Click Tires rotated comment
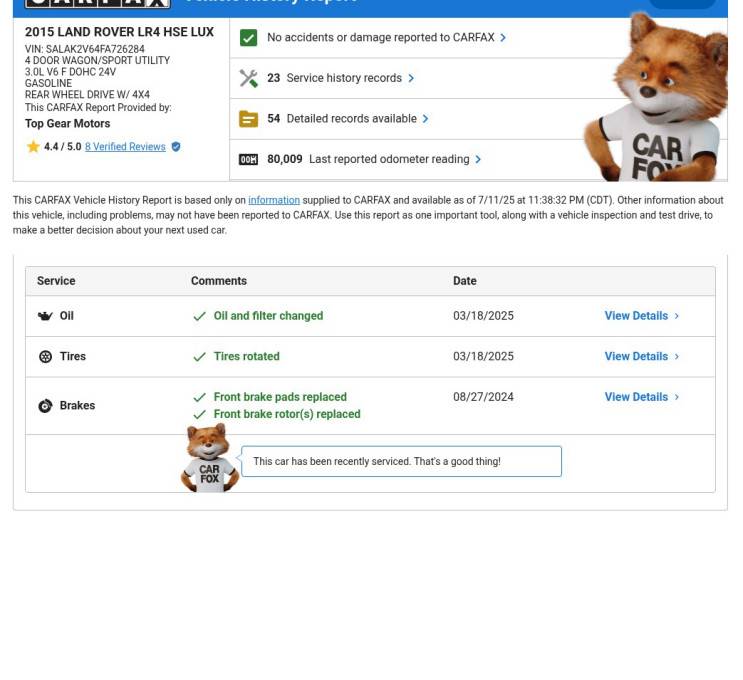Viewport: 743px width, 680px height. pyautogui.click(x=246, y=356)
